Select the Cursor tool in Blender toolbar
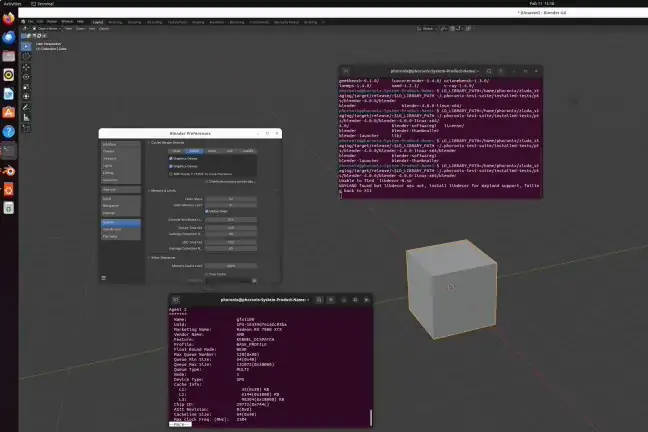 pyautogui.click(x=26, y=57)
